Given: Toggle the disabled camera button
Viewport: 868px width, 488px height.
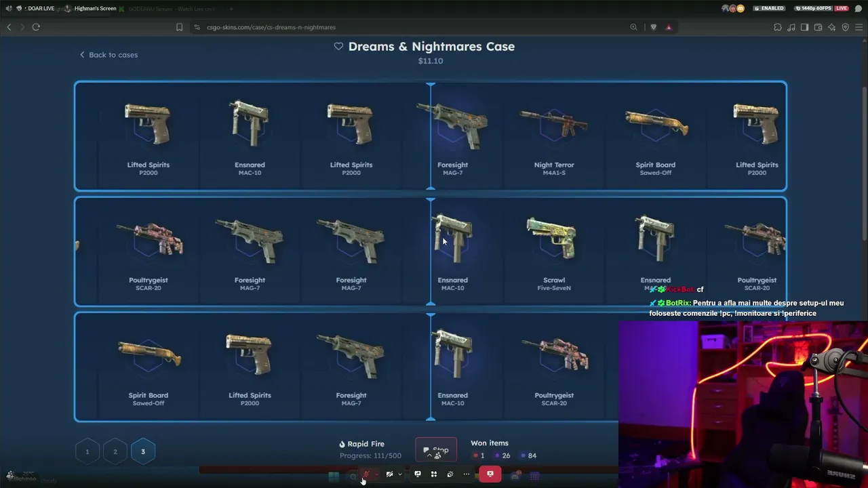Looking at the screenshot, I should (x=389, y=474).
